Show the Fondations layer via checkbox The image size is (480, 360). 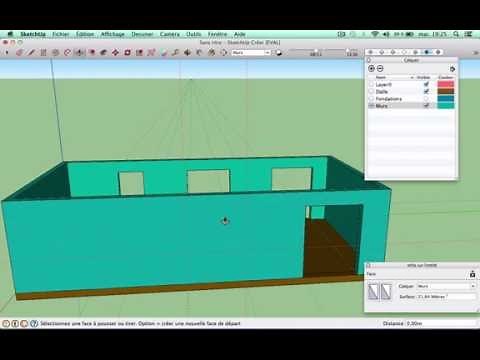pyautogui.click(x=426, y=99)
